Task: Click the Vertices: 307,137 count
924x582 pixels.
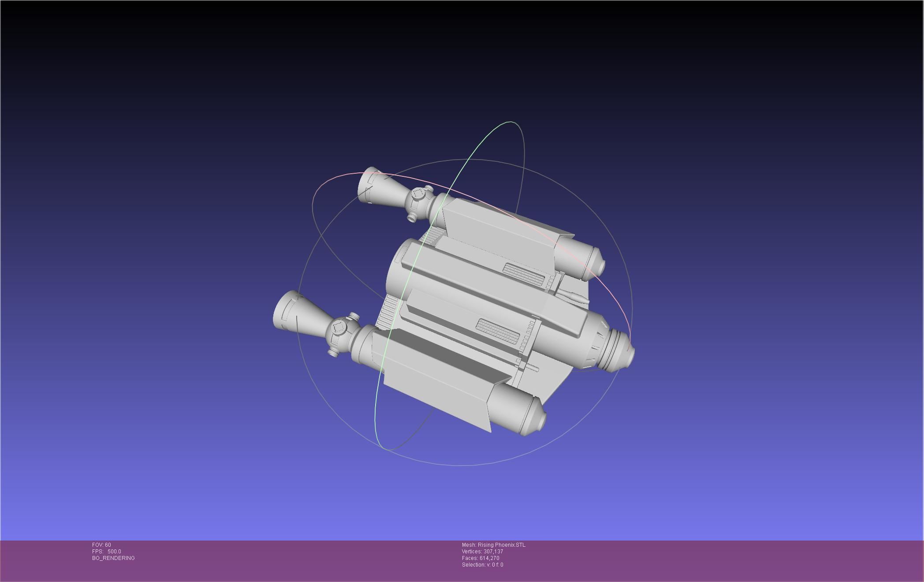Action: (482, 552)
